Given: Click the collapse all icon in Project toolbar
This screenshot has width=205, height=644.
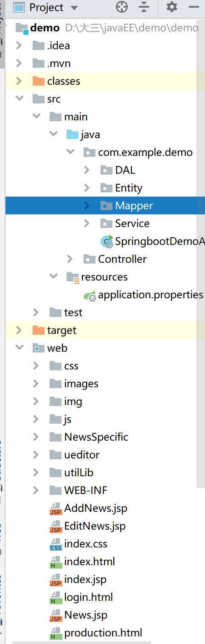Looking at the screenshot, I should [x=144, y=7].
